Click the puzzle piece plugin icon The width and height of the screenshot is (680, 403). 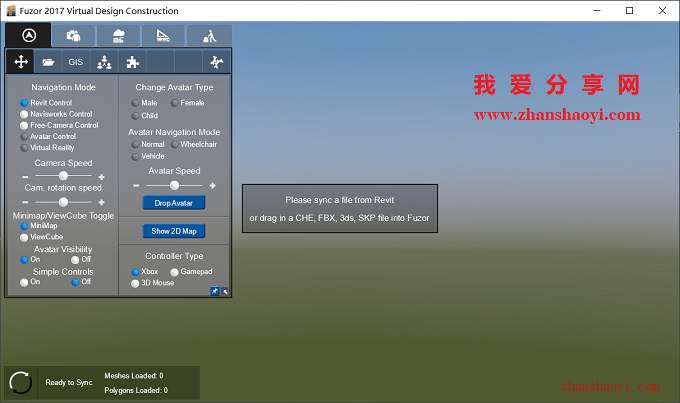tap(132, 62)
